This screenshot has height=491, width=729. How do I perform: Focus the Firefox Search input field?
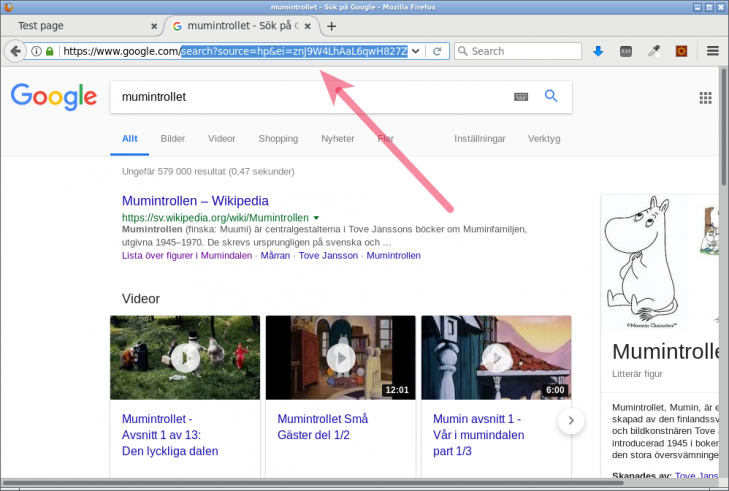(x=517, y=51)
